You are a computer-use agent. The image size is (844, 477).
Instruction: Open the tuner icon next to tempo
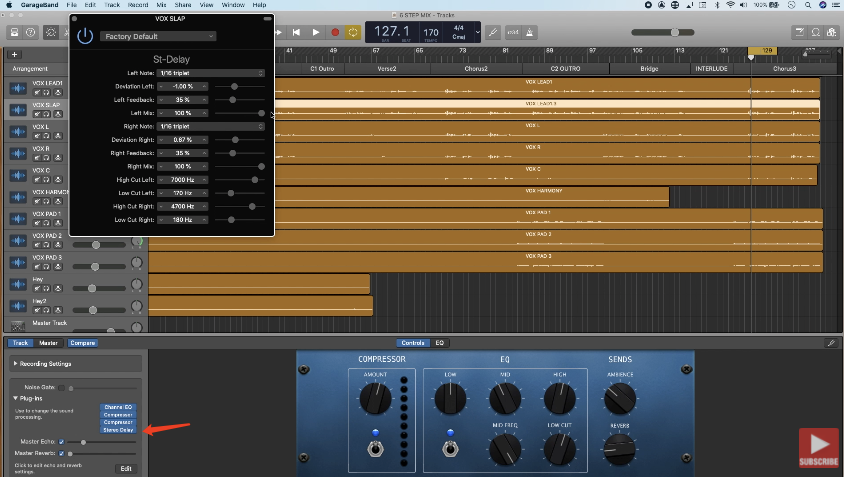coord(493,32)
